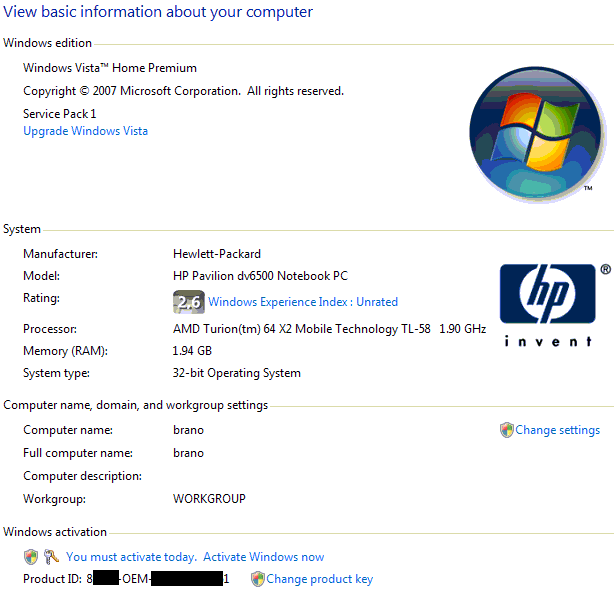Select the Full computer name value brano

188,453
